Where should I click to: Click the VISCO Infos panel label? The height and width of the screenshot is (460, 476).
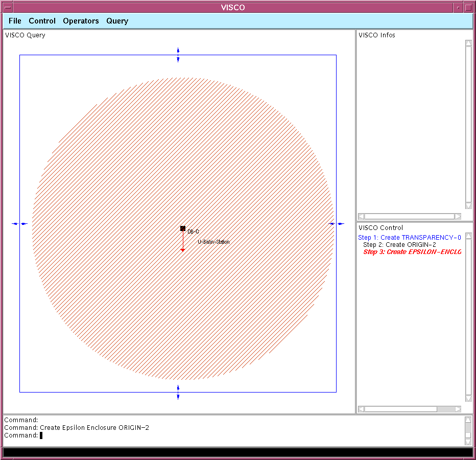pyautogui.click(x=377, y=35)
